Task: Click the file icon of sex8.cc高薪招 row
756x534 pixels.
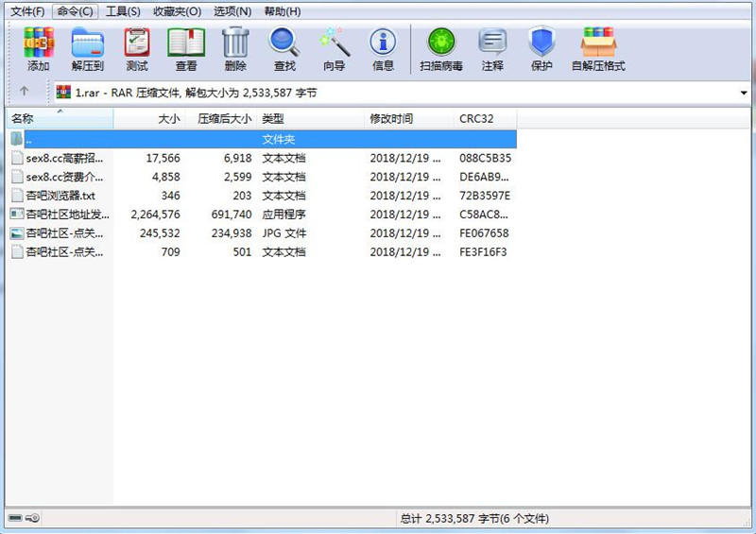Action: coord(17,158)
